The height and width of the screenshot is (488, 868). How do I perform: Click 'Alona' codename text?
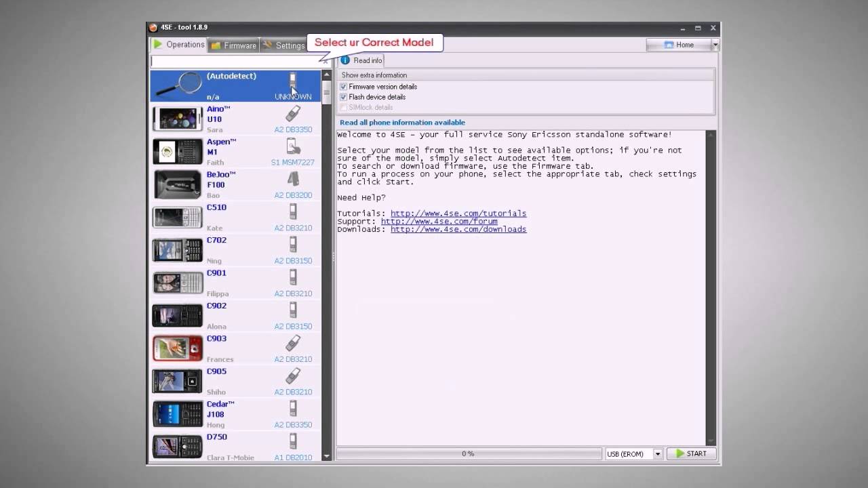216,327
